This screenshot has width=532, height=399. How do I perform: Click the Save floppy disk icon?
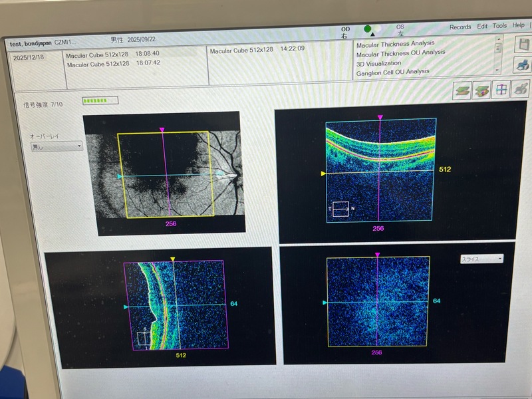point(521,45)
